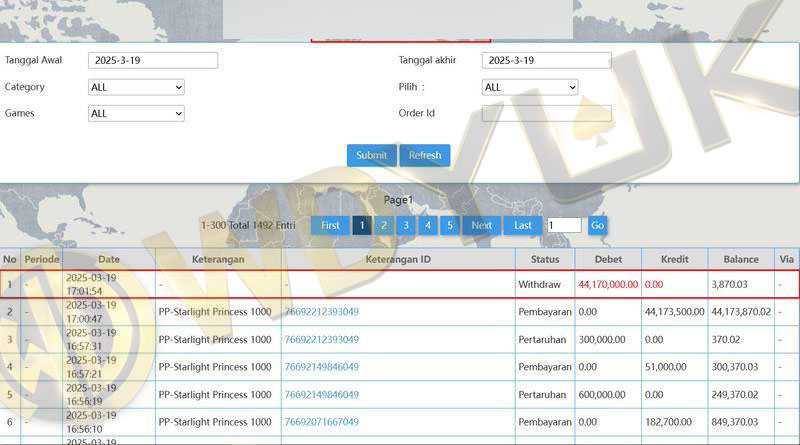Screen dimensions: 800x445
Task: Open Keterangan ID link in row 5
Action: [321, 394]
